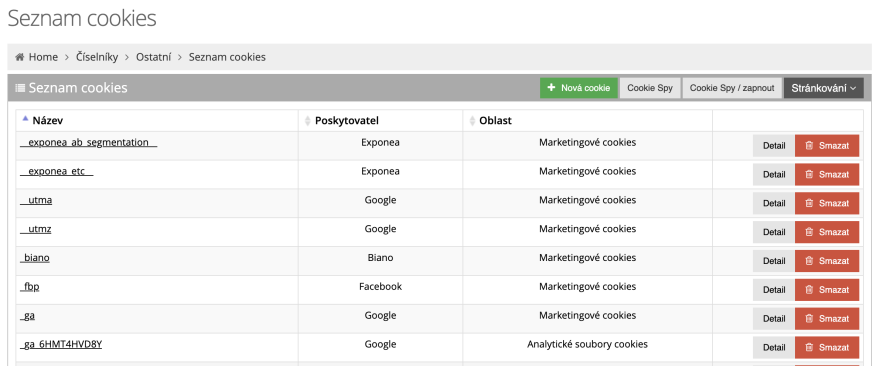Click the Home icon in breadcrumb

[x=20, y=57]
